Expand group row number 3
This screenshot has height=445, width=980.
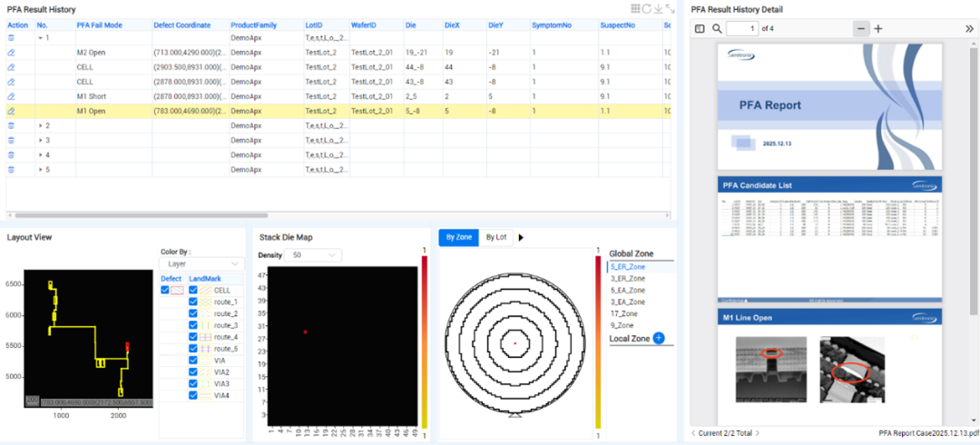(x=40, y=140)
